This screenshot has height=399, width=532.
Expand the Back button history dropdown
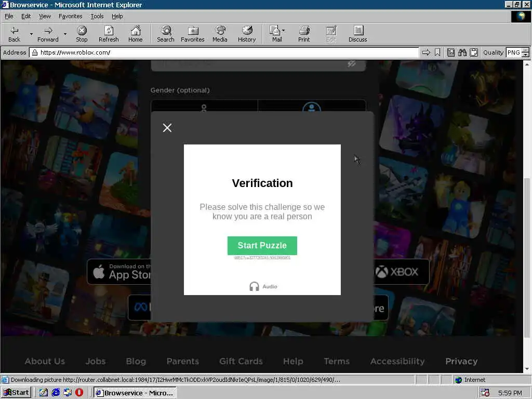point(31,34)
